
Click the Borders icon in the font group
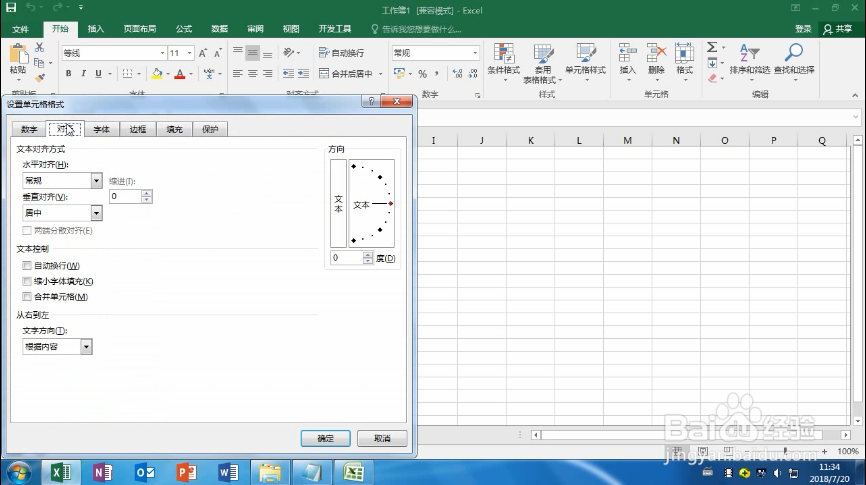pos(127,73)
